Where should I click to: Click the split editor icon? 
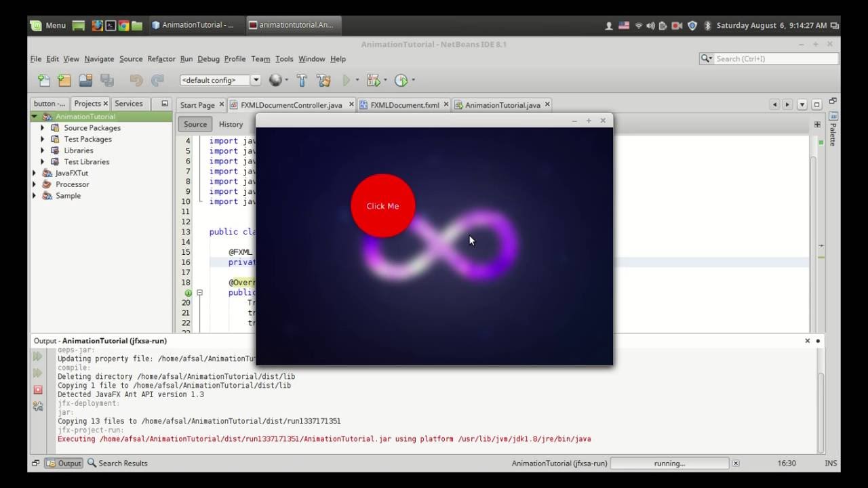817,124
